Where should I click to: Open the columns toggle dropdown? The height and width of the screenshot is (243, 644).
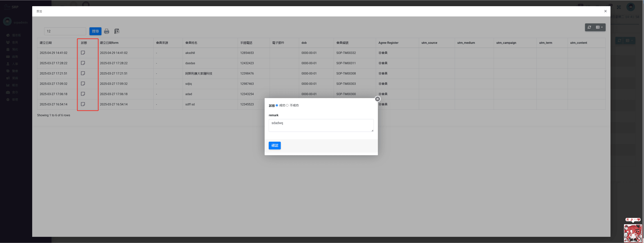pos(599,27)
